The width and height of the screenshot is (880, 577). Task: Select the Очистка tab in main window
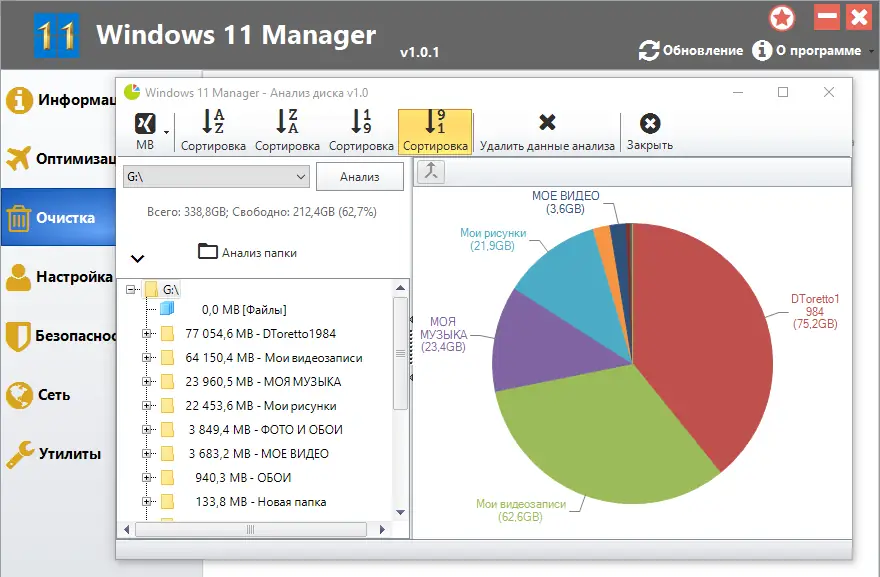(x=58, y=217)
